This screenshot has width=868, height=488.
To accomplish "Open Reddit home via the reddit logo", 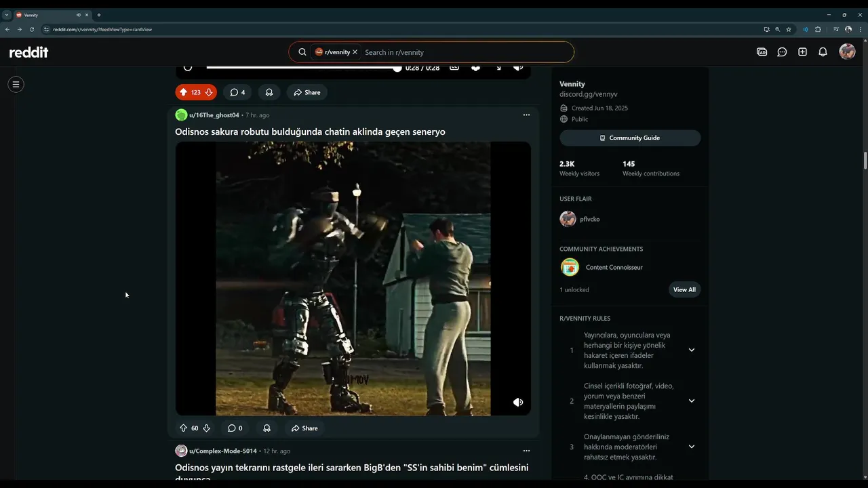I will tap(28, 52).
